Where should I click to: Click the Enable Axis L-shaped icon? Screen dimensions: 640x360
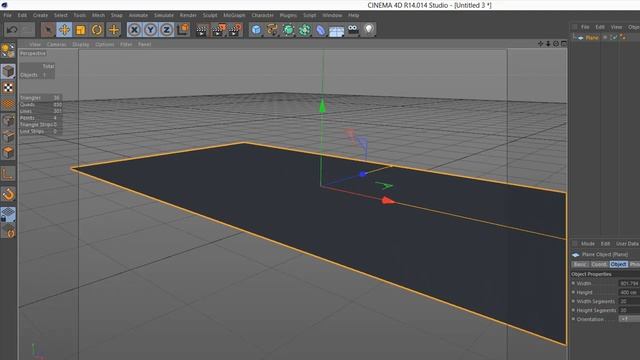(x=8, y=174)
